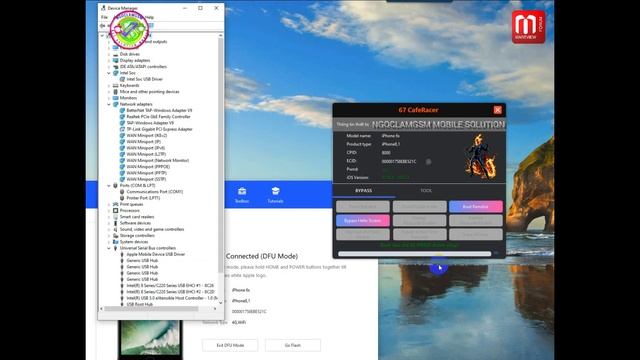Select TP-Link Gigabit PCI Express Adapter
The height and width of the screenshot is (360, 640).
click(159, 129)
